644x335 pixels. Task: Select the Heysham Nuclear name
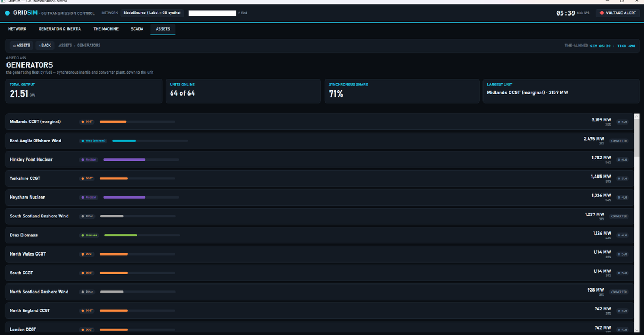pos(27,197)
